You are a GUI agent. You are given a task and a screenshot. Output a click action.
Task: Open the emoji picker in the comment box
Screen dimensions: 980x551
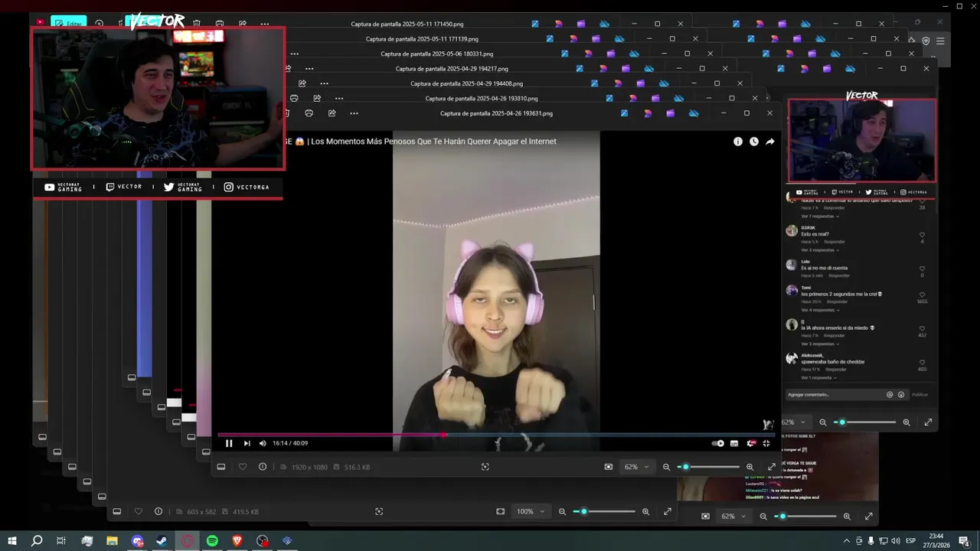coord(901,395)
